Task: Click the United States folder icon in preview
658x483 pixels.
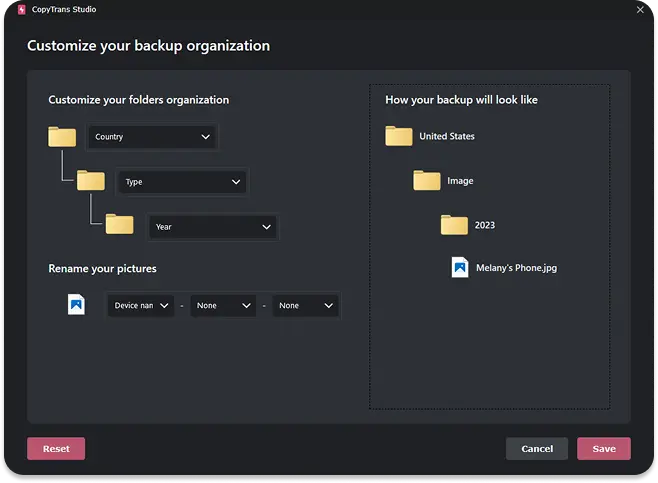Action: 399,136
